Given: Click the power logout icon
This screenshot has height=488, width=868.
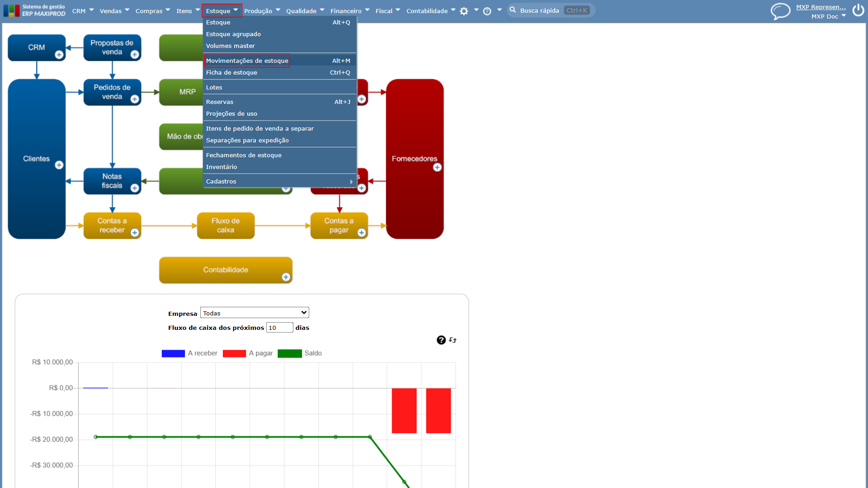Looking at the screenshot, I should coord(858,10).
